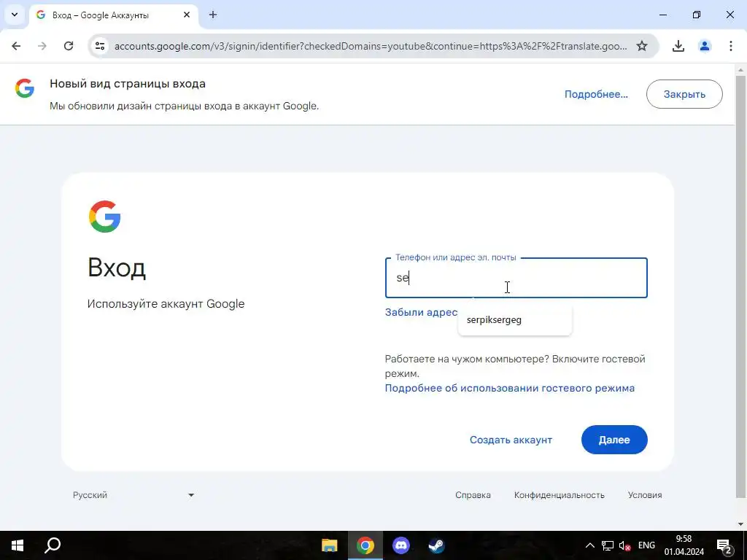Open the 'Справка' footer link
The width and height of the screenshot is (747, 560).
point(473,495)
